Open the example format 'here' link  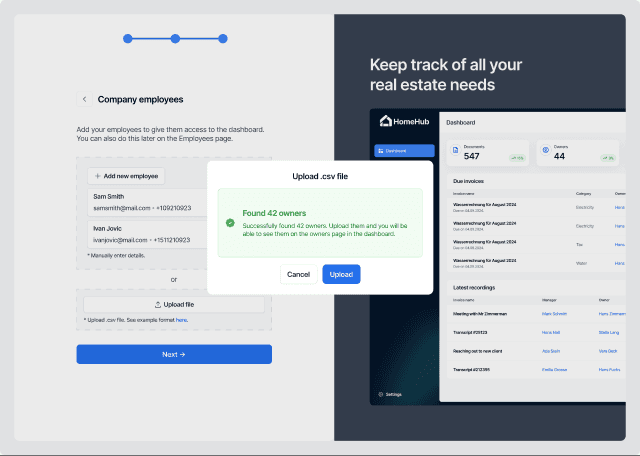coord(181,320)
